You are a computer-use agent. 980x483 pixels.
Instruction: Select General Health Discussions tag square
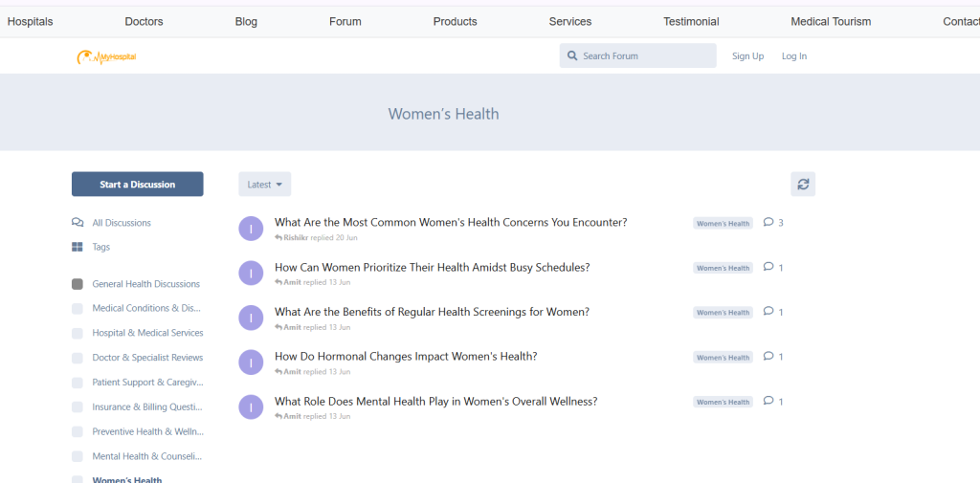tap(78, 284)
